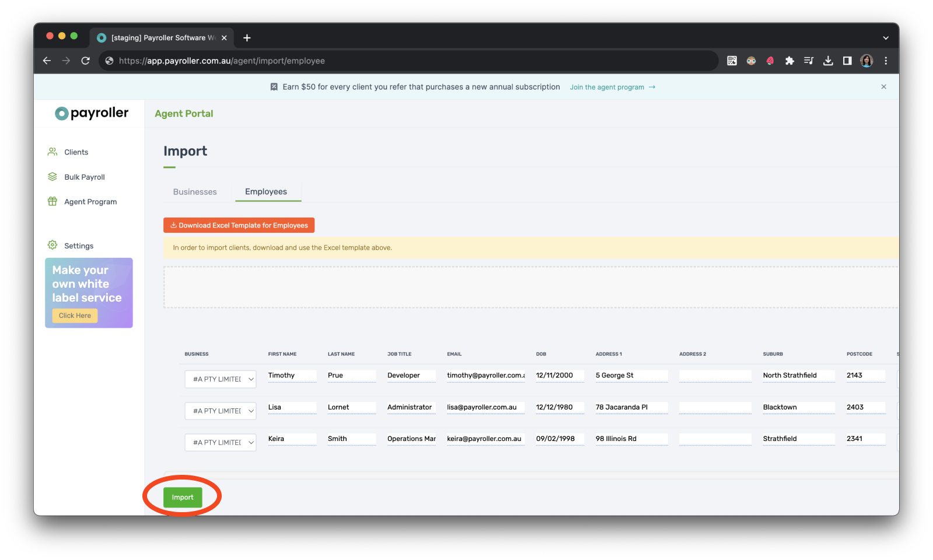Open Settings in the sidebar

pos(78,246)
